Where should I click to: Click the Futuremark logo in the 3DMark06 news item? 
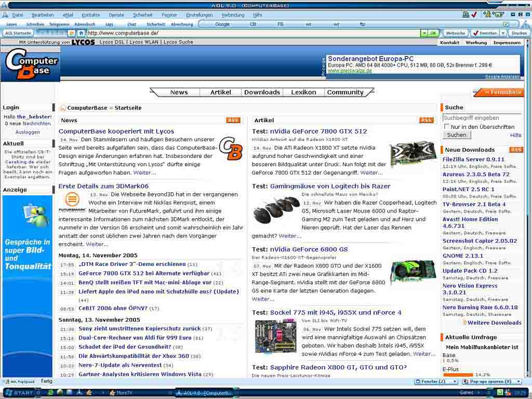(x=72, y=202)
